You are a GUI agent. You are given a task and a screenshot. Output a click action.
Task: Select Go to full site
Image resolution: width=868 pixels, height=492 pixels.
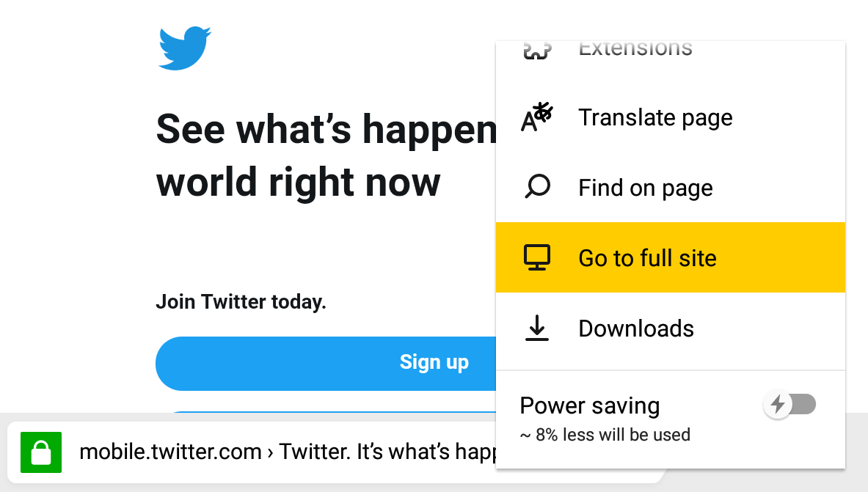[x=647, y=258]
